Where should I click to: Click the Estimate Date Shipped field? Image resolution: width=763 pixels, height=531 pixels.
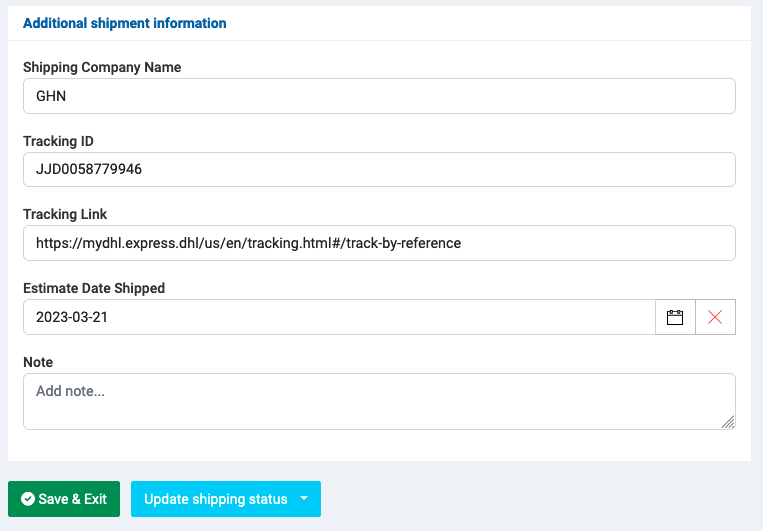tap(338, 317)
